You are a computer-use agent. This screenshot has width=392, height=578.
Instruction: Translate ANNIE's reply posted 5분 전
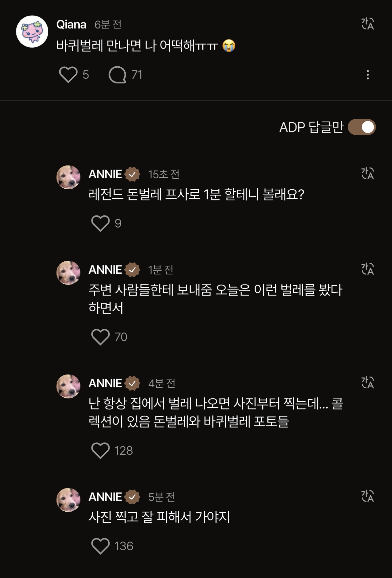(368, 496)
